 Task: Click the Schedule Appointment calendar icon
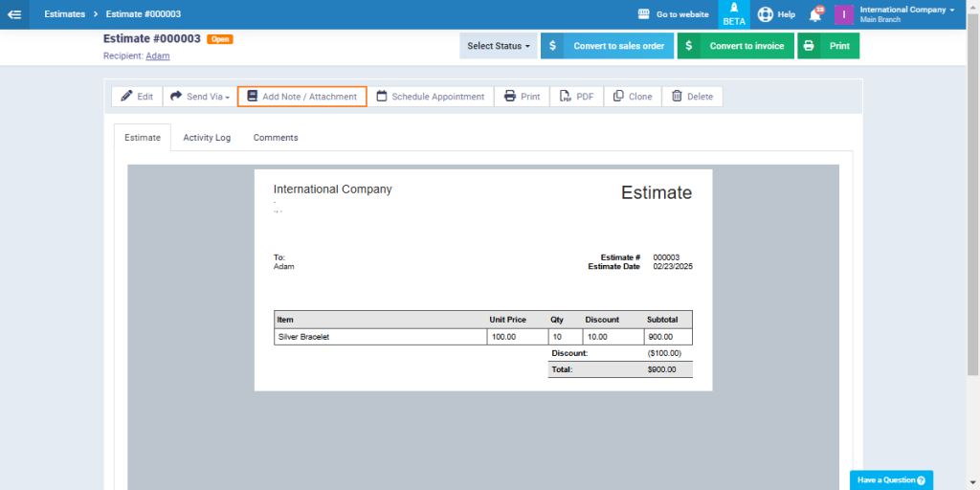(381, 97)
